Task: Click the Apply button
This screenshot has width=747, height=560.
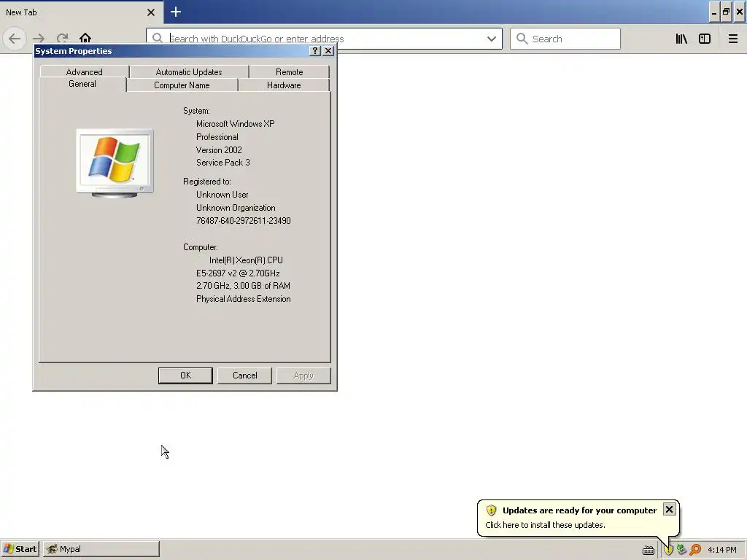Action: tap(303, 376)
